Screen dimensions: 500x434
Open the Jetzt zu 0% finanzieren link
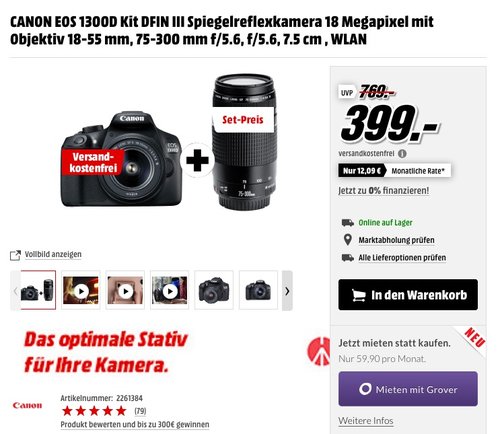(x=384, y=191)
